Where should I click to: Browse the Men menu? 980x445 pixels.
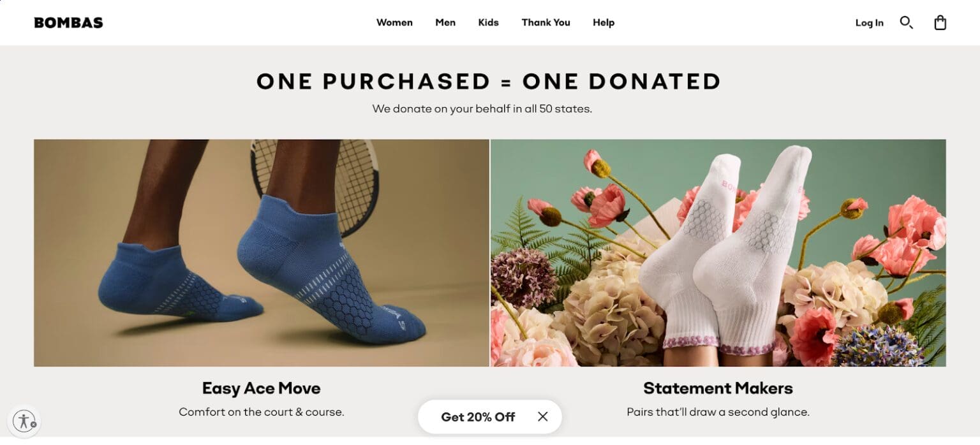[445, 22]
